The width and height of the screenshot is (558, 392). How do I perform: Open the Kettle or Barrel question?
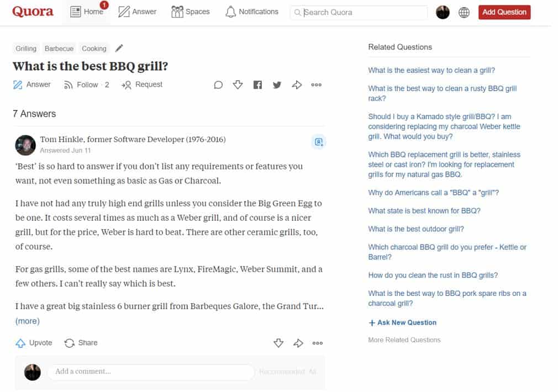pos(447,252)
